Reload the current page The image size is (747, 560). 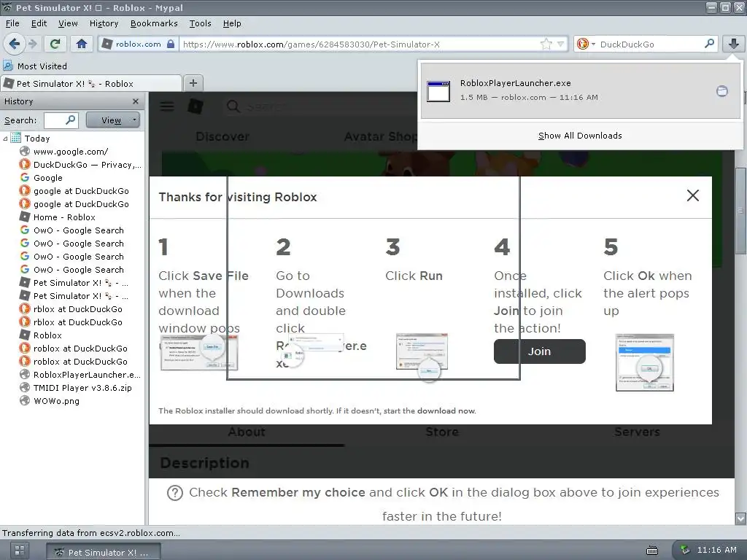point(55,44)
